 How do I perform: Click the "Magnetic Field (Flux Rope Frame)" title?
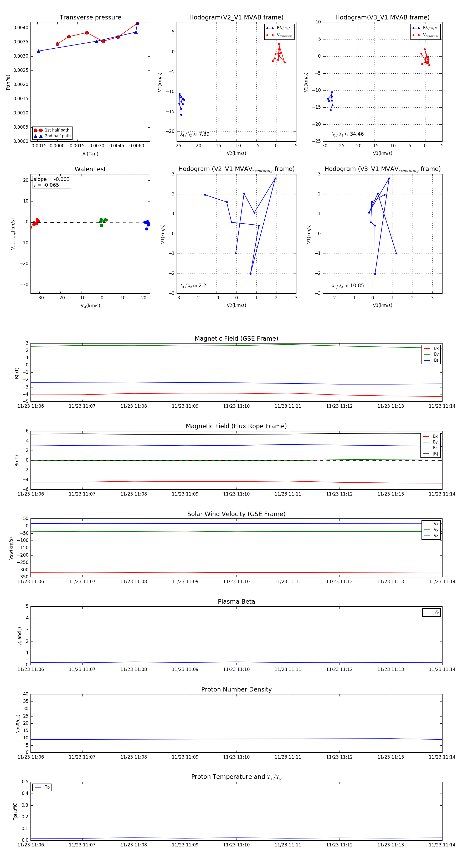tap(236, 426)
